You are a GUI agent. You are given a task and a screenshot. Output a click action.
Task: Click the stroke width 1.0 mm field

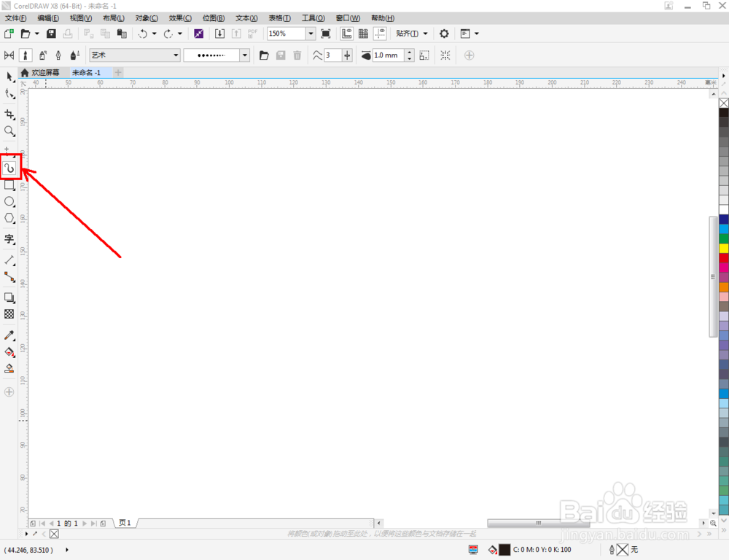pyautogui.click(x=389, y=55)
